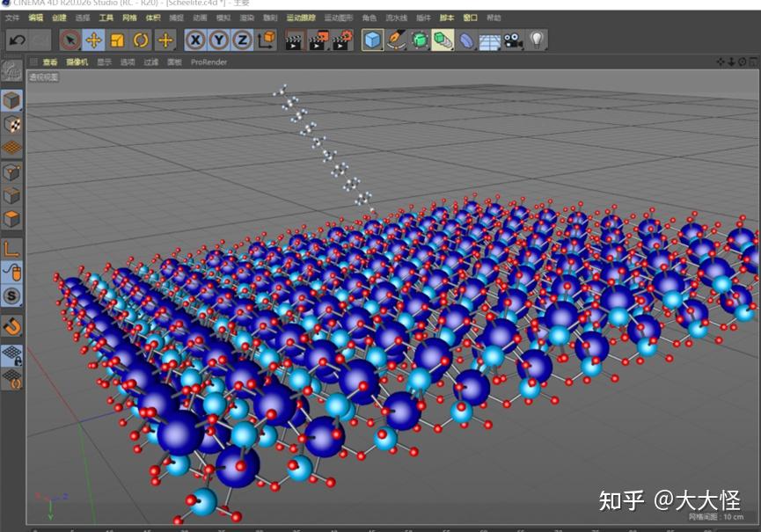
Task: Click the XYZ axis gizmo in viewport corner
Action: point(51,506)
